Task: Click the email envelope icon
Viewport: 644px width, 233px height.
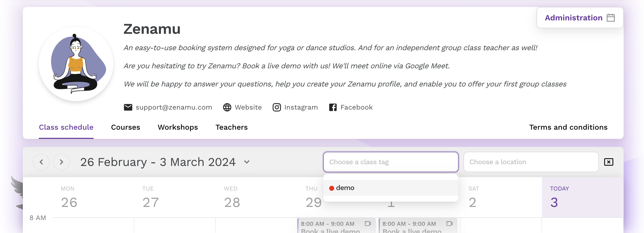Action: click(128, 107)
